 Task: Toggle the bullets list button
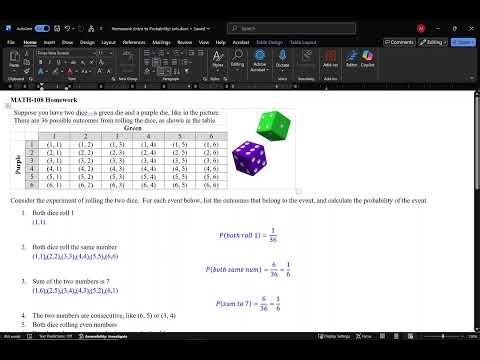click(147, 53)
